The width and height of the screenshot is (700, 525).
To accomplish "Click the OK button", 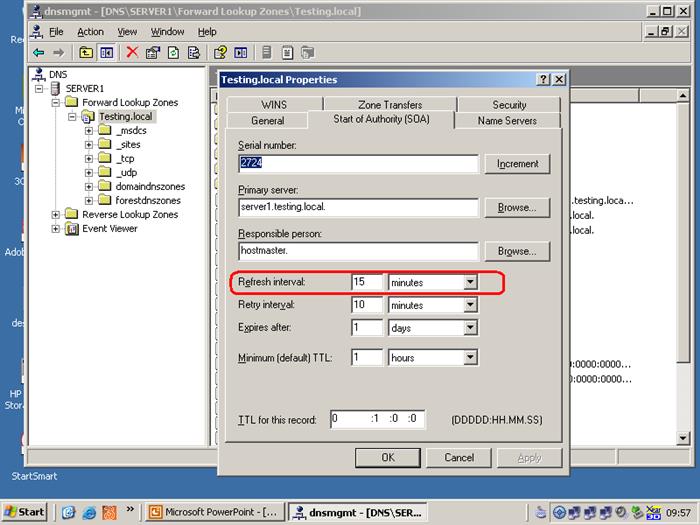I will [x=388, y=458].
